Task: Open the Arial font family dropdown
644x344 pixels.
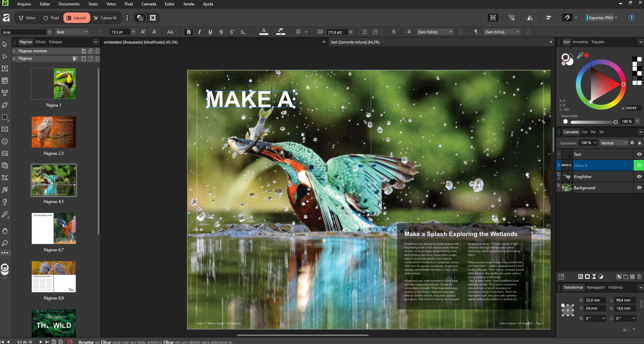Action: point(49,32)
